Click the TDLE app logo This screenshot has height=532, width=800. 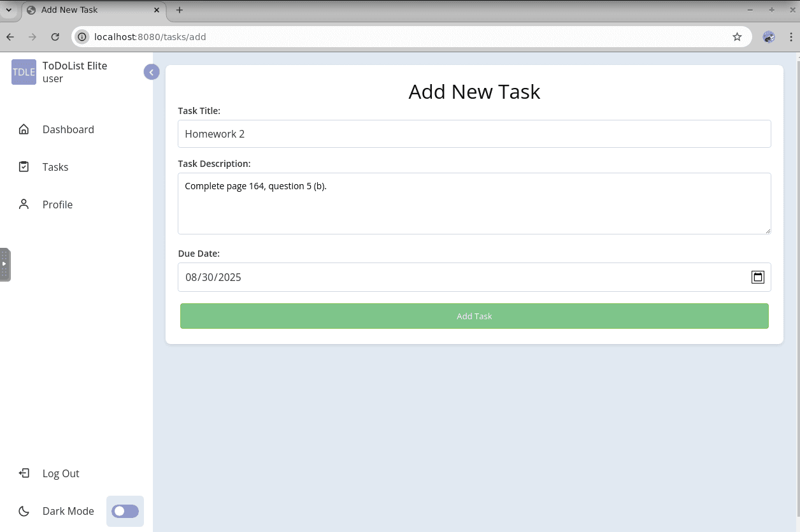click(24, 72)
